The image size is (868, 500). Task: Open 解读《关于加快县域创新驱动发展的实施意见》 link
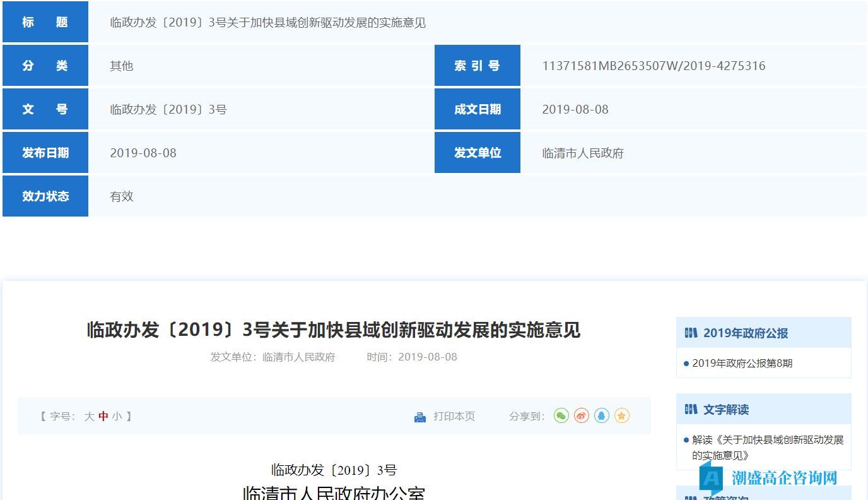coord(768,448)
